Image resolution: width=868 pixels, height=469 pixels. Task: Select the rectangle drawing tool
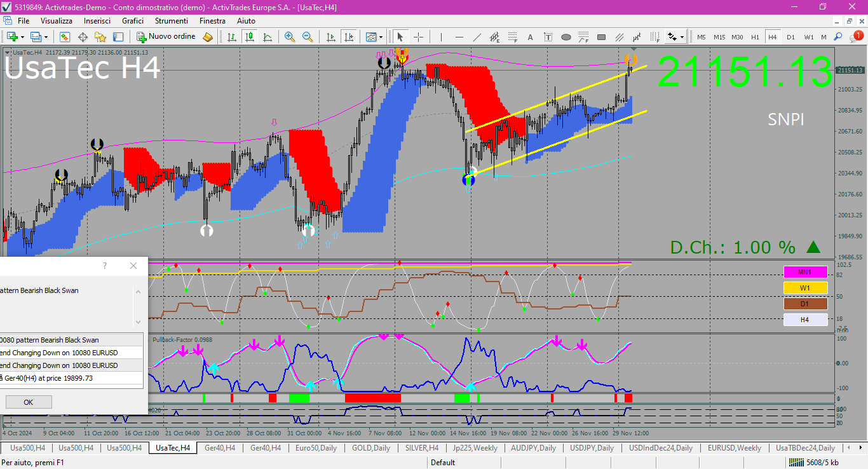[x=601, y=37]
